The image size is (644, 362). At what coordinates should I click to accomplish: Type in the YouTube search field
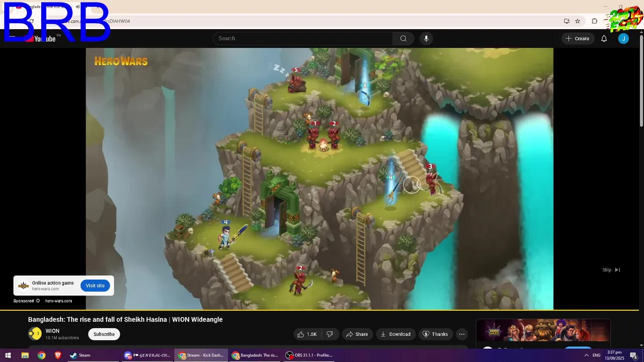(x=303, y=39)
